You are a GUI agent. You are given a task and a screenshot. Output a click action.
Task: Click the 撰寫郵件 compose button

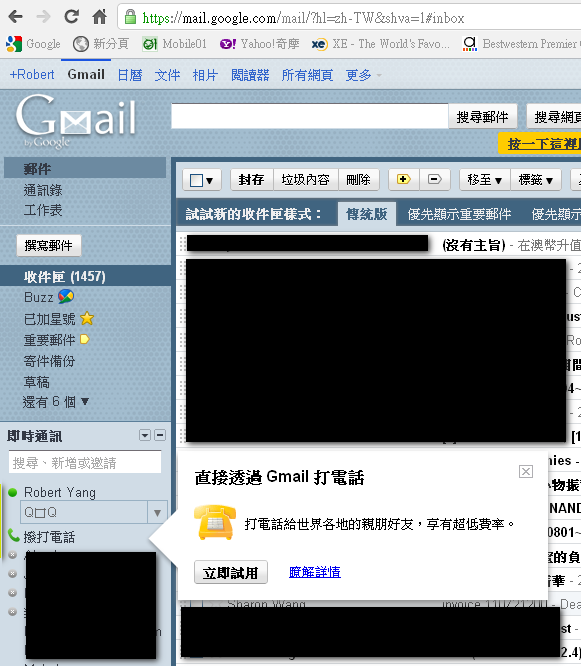pos(49,245)
